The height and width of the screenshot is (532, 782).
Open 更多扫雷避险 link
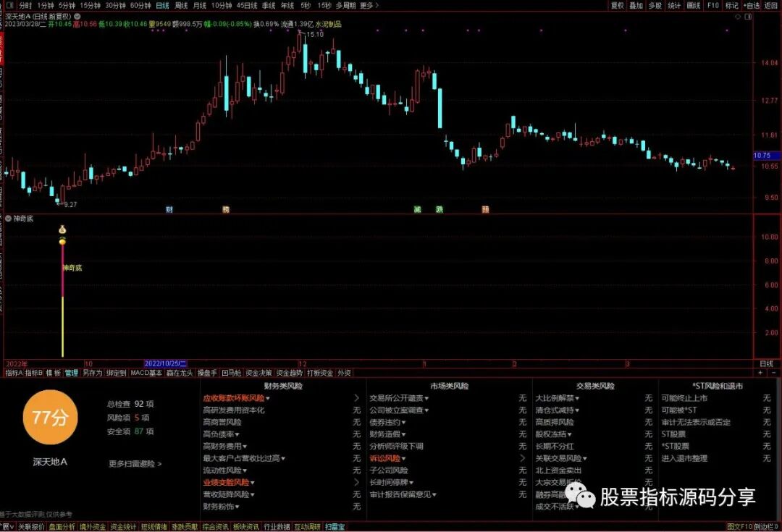click(x=135, y=464)
